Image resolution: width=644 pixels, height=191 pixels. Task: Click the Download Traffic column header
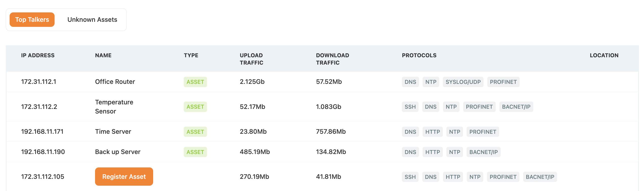[332, 59]
